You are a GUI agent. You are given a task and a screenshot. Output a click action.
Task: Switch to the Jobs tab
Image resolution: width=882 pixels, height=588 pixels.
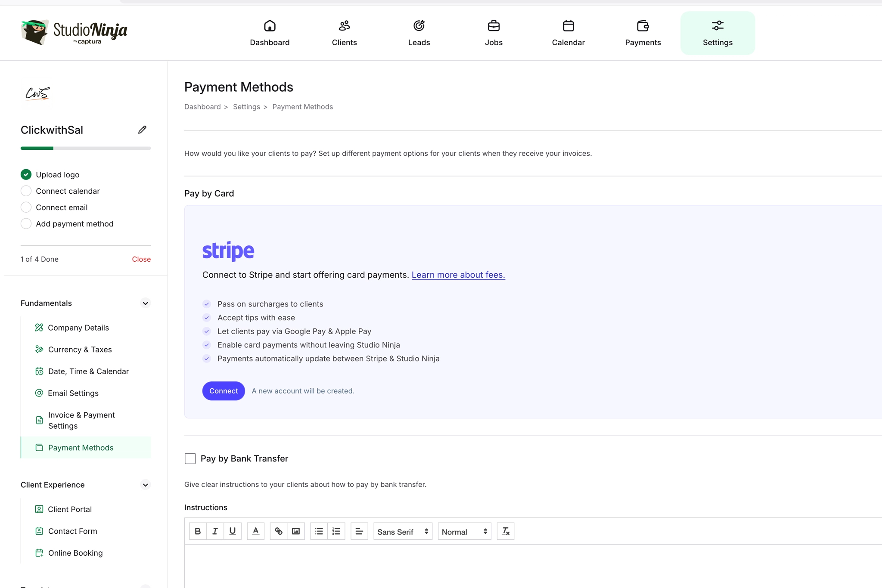tap(494, 33)
